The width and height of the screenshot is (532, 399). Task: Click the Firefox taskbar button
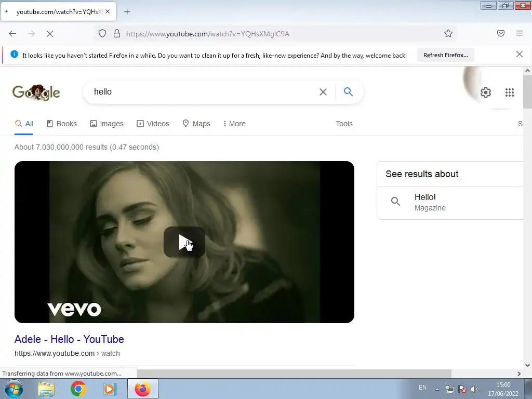click(142, 389)
